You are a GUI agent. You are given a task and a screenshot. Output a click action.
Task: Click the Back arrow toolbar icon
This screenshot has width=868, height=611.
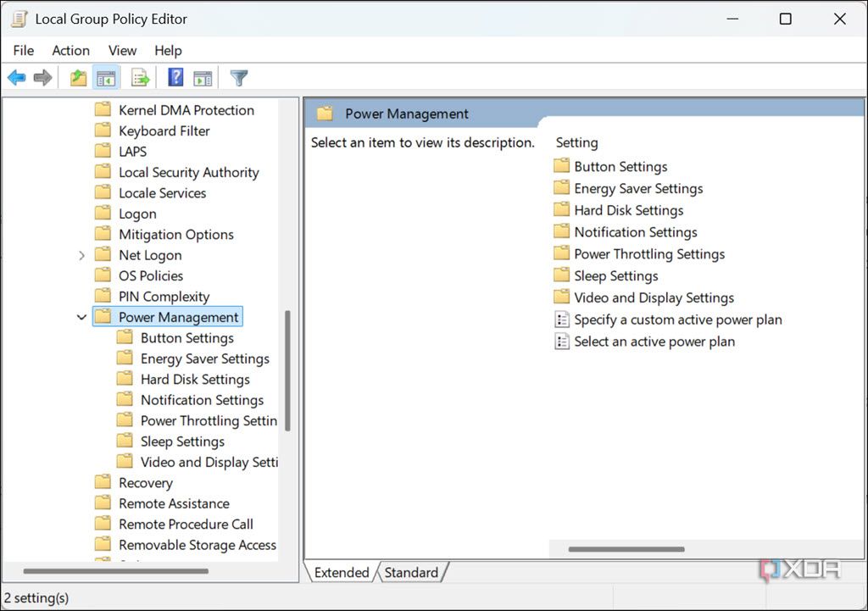coord(17,78)
